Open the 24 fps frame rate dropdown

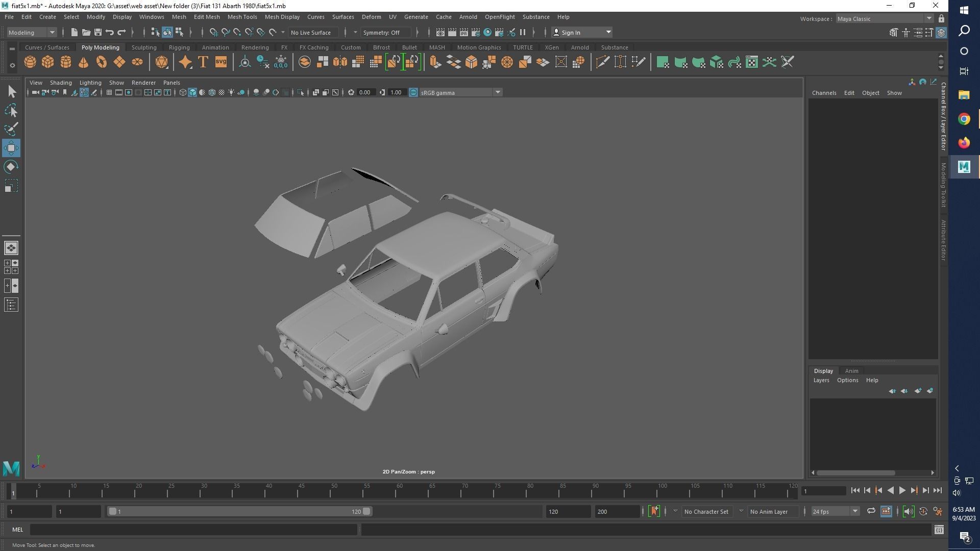point(835,511)
